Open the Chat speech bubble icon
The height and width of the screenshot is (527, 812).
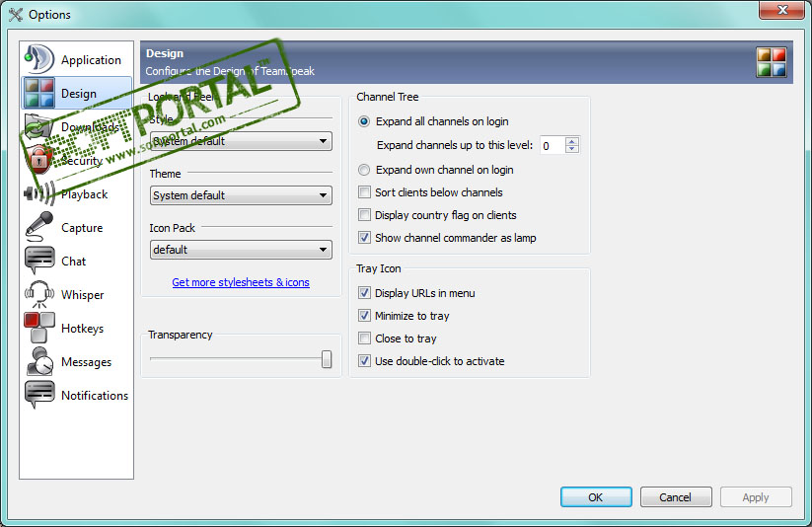click(x=39, y=261)
